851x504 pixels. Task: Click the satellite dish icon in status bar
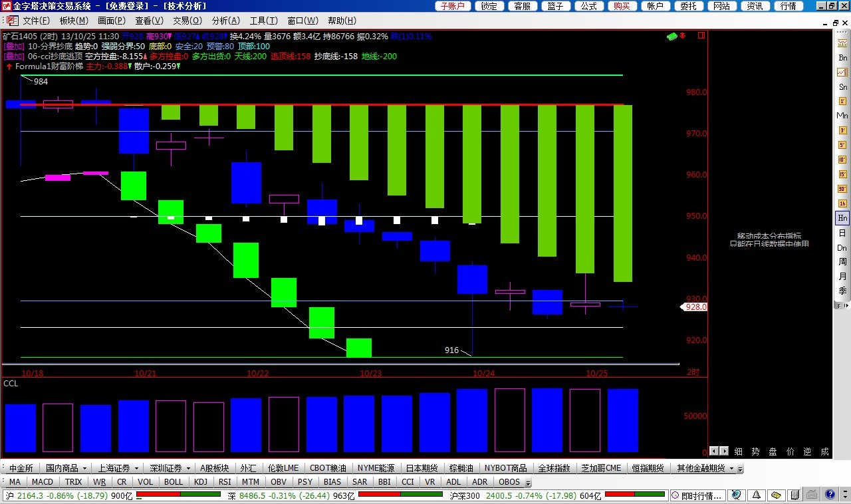(735, 495)
